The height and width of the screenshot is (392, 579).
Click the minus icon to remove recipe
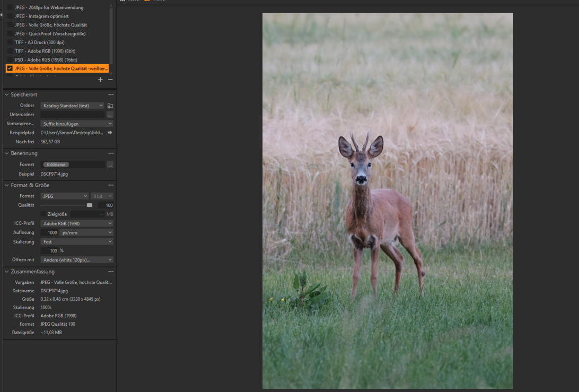point(110,80)
